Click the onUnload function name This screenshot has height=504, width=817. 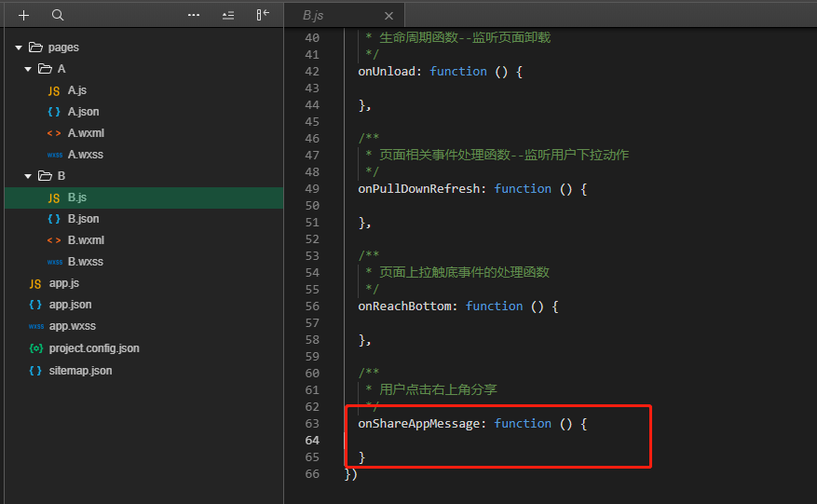(x=387, y=72)
